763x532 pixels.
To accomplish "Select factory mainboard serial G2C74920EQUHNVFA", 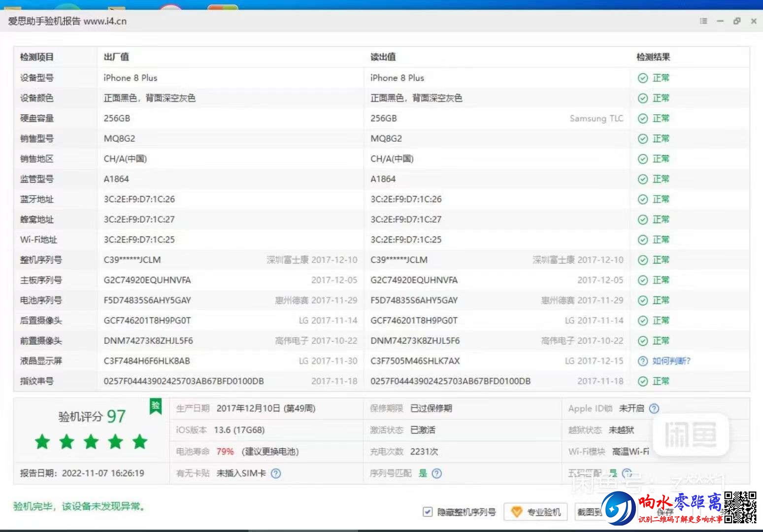I will [147, 280].
